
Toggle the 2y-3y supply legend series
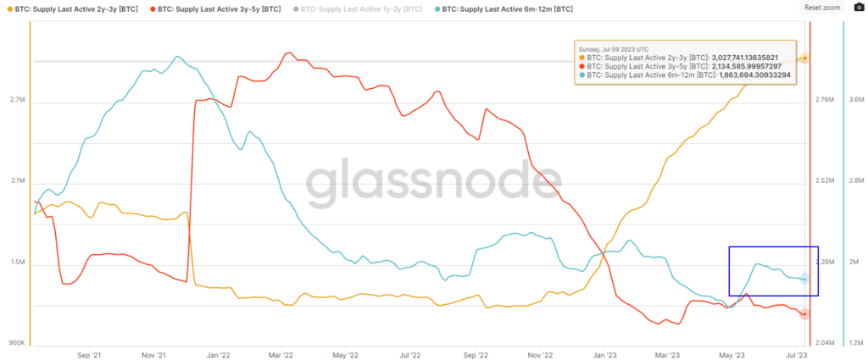tap(74, 7)
